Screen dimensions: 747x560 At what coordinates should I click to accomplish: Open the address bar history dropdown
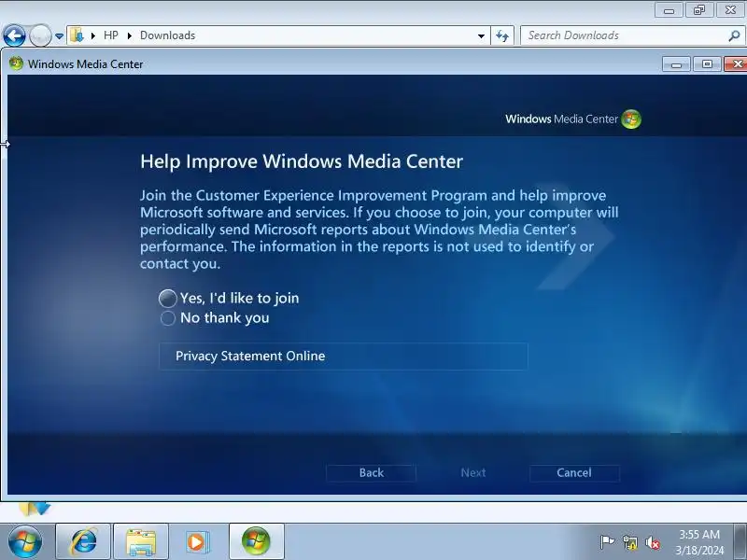(x=481, y=36)
